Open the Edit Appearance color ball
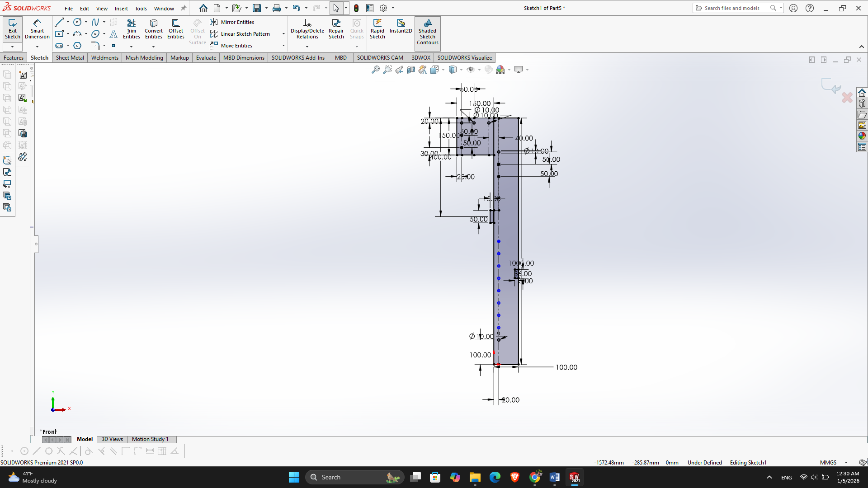The image size is (868, 488). (500, 70)
